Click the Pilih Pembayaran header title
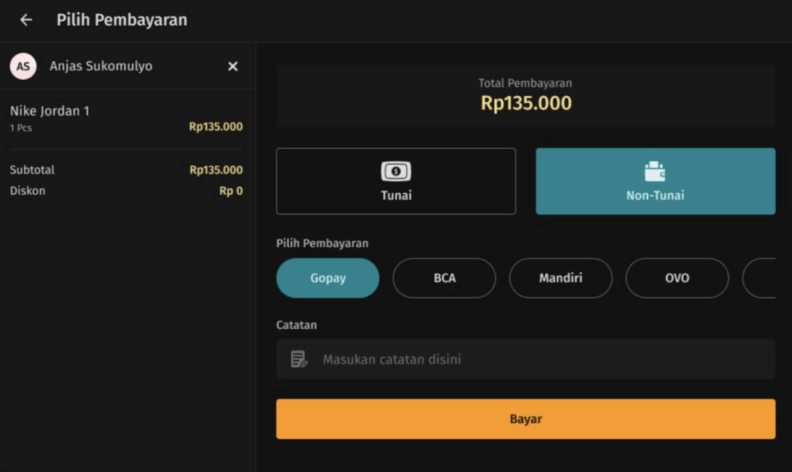This screenshot has height=472, width=792. (121, 20)
